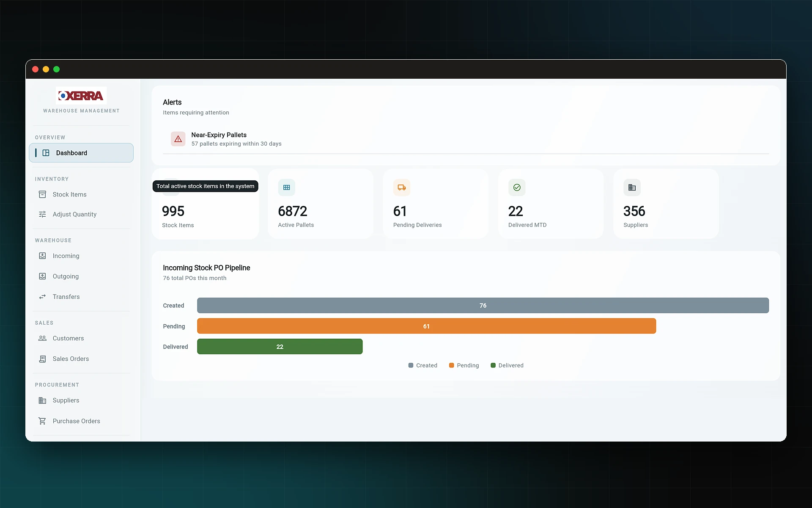Click the Purchase Orders cart icon

pos(42,421)
